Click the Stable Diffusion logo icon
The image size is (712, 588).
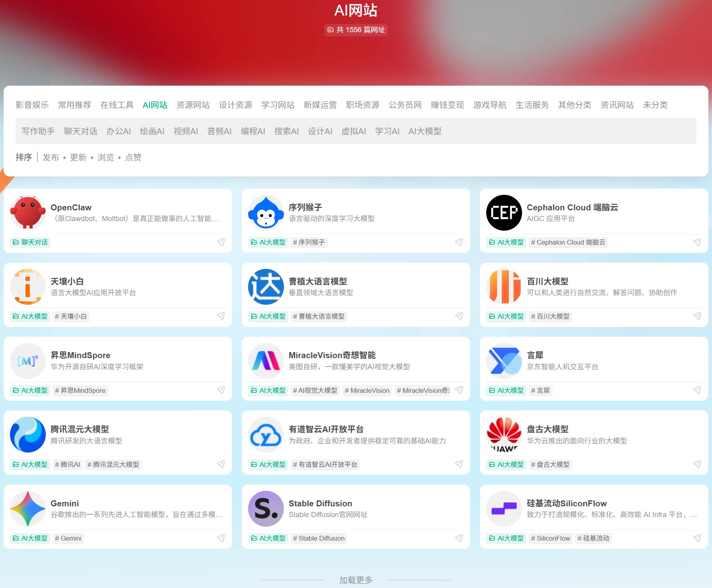[x=266, y=509]
